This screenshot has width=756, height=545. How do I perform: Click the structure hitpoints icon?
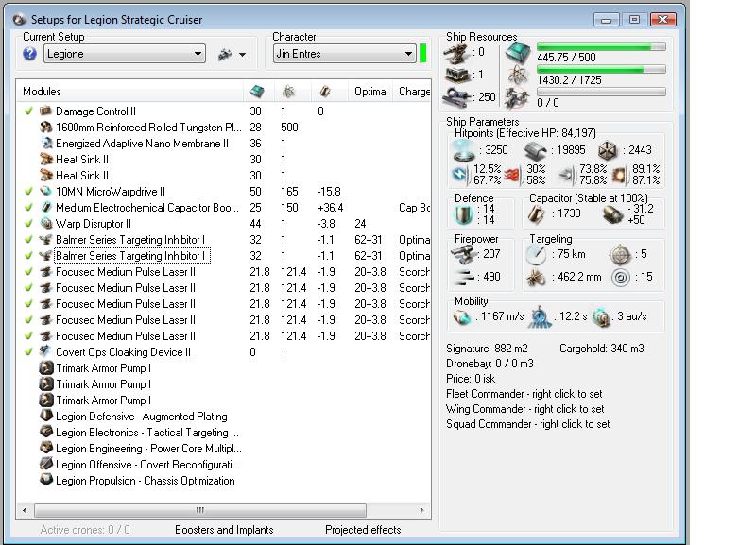(608, 151)
